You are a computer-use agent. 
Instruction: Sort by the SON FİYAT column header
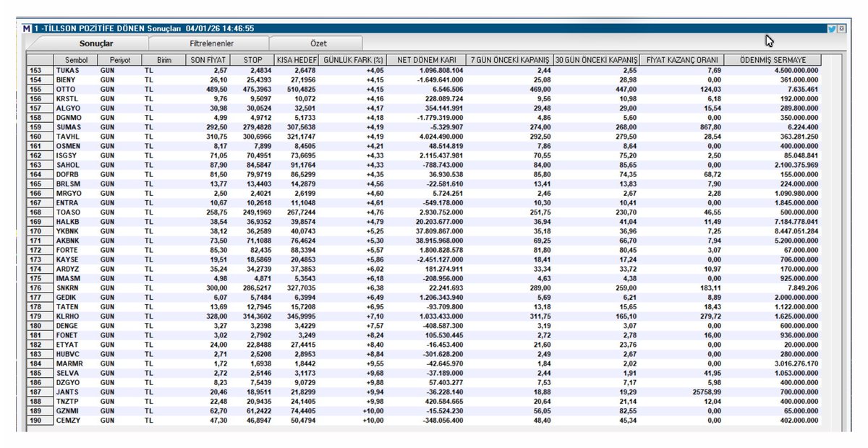pos(208,60)
